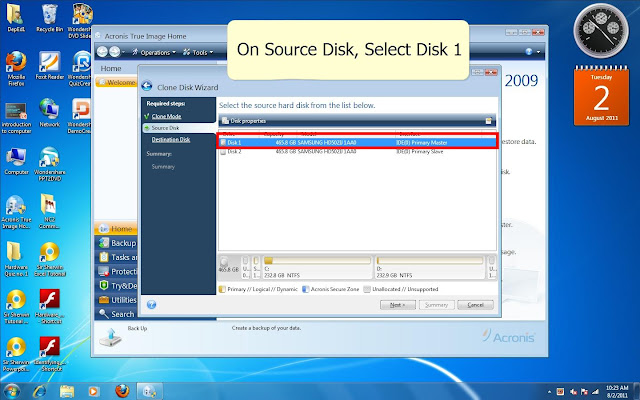
Task: Open the Utilities section in sidebar
Action: [116, 300]
